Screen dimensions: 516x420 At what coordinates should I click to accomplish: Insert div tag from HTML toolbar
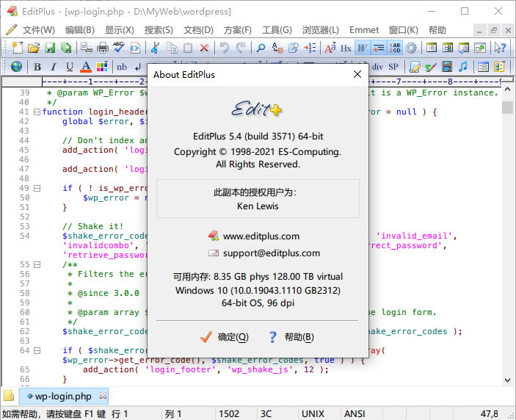click(x=377, y=67)
